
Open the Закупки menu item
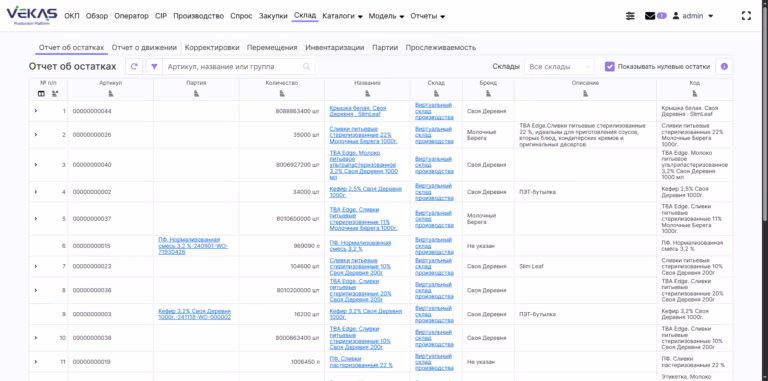[x=273, y=16]
